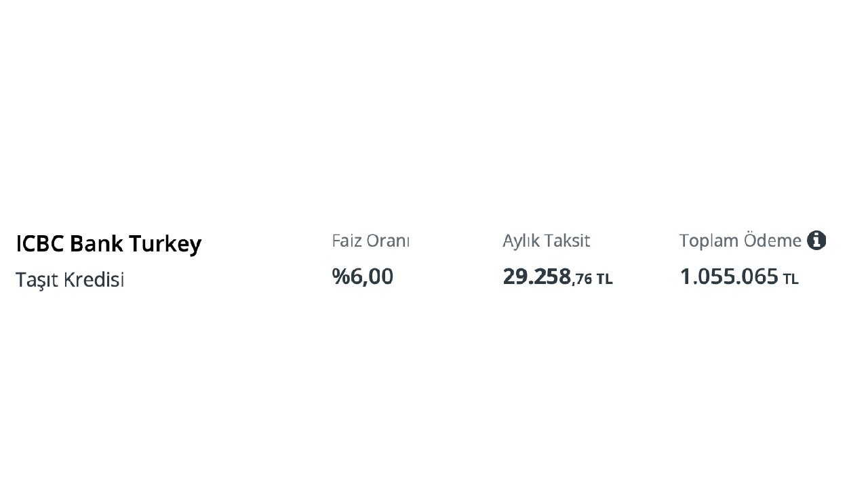
Task: Click the Faiz Oranı label
Action: (370, 241)
